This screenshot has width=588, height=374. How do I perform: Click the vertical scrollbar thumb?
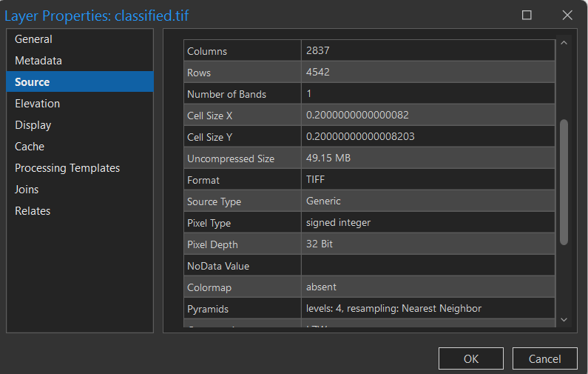564,181
